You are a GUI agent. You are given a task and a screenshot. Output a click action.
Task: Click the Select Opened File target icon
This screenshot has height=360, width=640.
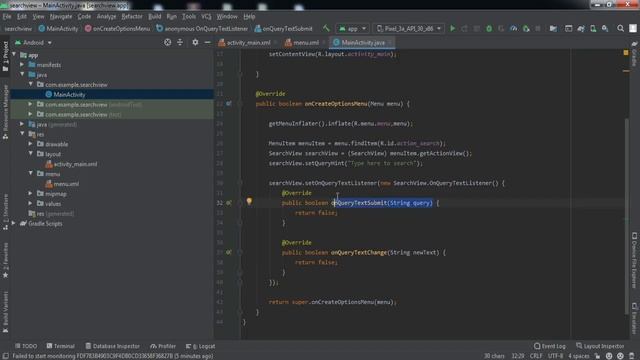167,42
